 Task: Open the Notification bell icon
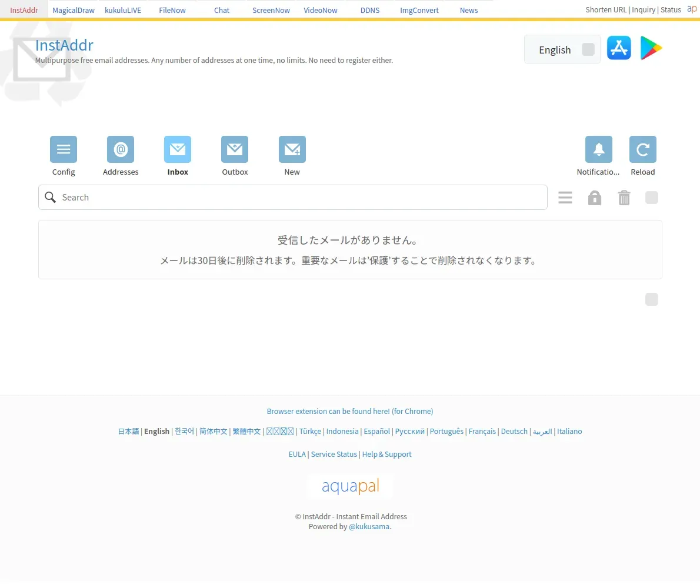pyautogui.click(x=599, y=149)
